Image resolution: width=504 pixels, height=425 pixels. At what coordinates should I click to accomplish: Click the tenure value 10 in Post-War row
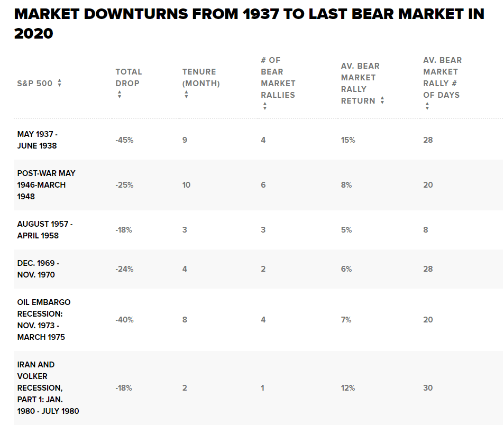186,185
